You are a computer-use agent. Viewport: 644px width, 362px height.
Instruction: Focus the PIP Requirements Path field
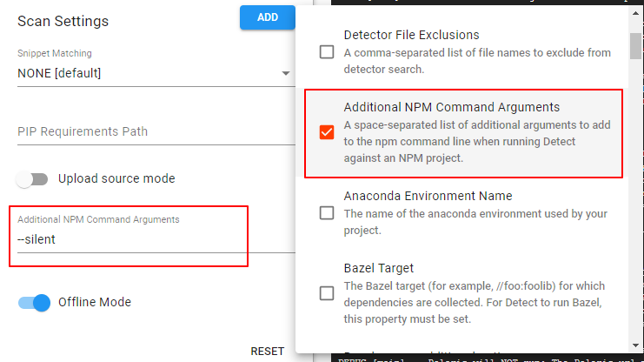point(156,131)
